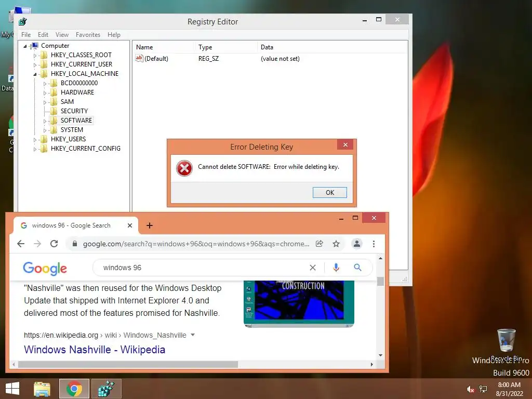The image size is (532, 399).
Task: Open Windows Nashville - Wikipedia link
Action: click(x=95, y=350)
